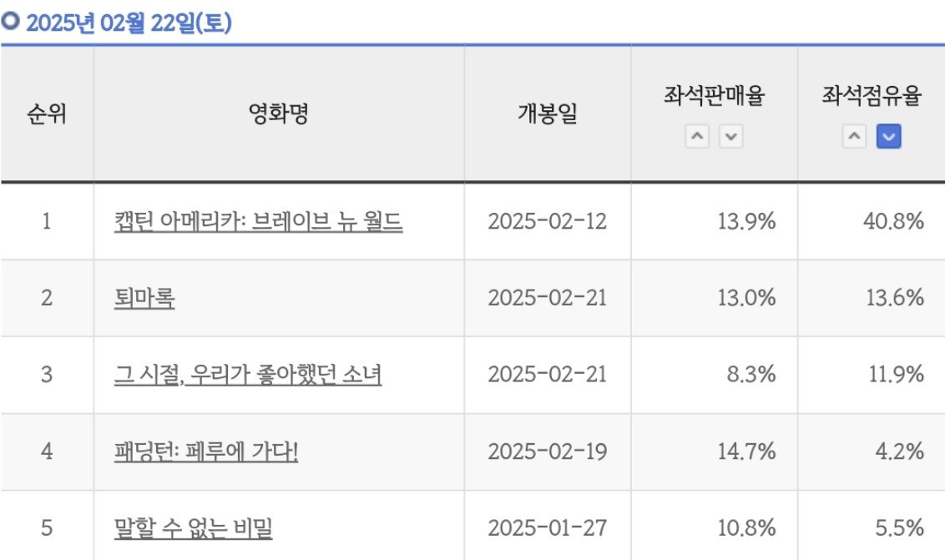Open the 퇴마록 movie link
This screenshot has width=945, height=560.
pos(144,298)
